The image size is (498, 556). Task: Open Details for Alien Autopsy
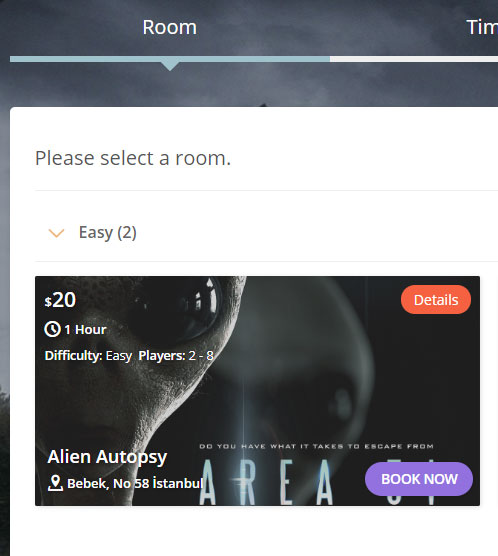(x=436, y=300)
